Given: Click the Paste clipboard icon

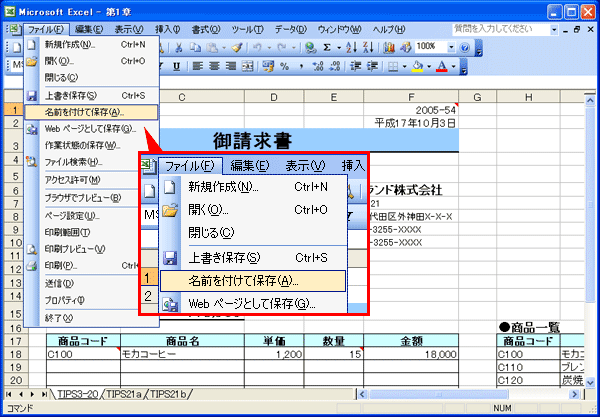Looking at the screenshot, I should 212,47.
